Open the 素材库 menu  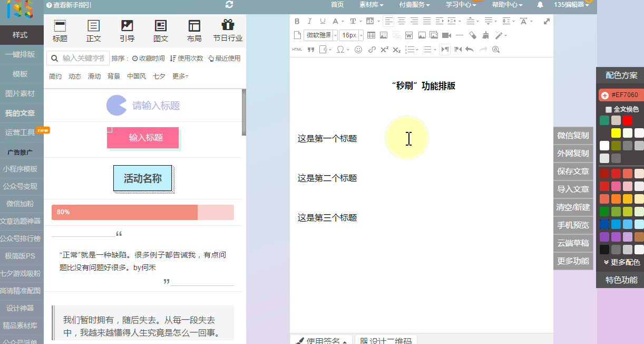pos(372,5)
